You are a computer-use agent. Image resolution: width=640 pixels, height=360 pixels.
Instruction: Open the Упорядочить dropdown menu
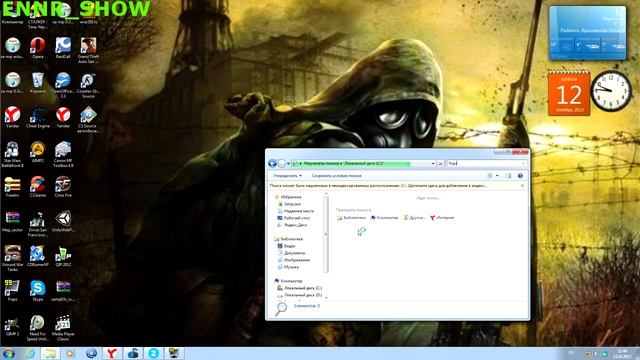pyautogui.click(x=287, y=176)
